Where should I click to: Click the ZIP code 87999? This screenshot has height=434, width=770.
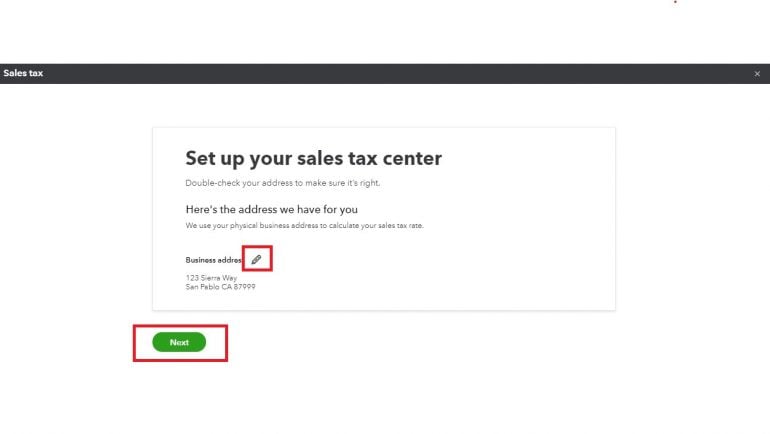[244, 287]
